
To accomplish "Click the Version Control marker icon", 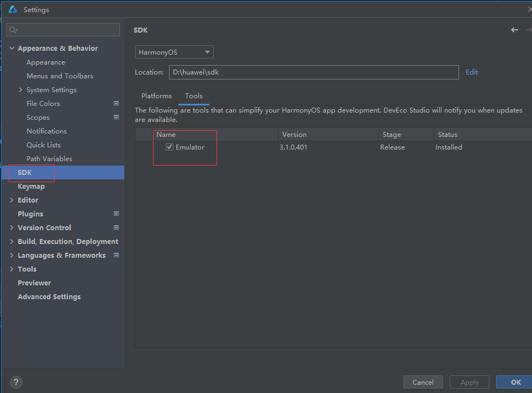I will [x=116, y=227].
